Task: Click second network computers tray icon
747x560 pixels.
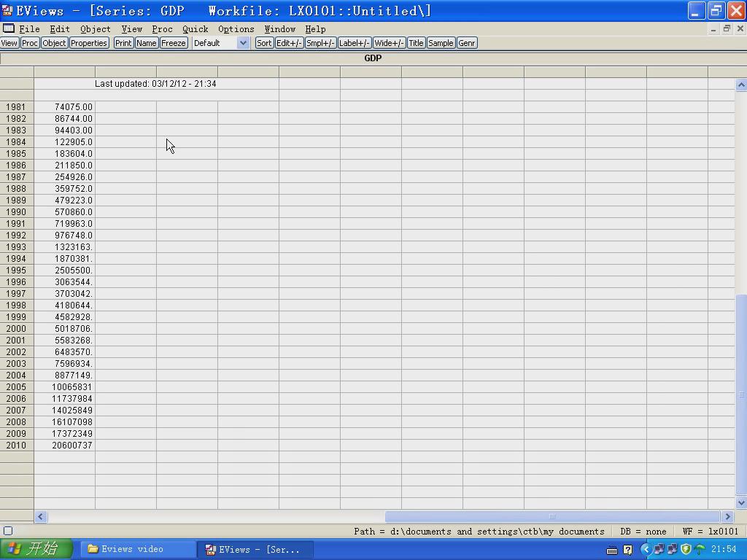Action: 672,549
